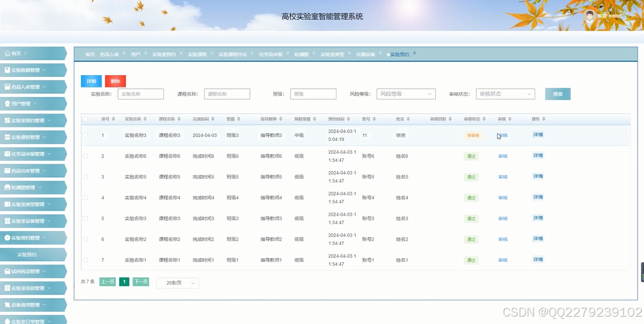The height and width of the screenshot is (324, 644).
Task: Tick the checkbox beside 实验名称6 row
Action: tap(85, 156)
